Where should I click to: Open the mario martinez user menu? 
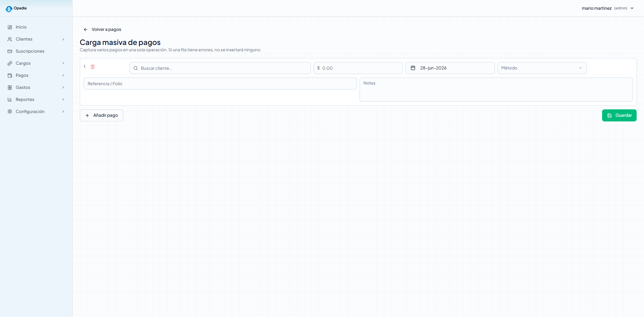(x=607, y=8)
